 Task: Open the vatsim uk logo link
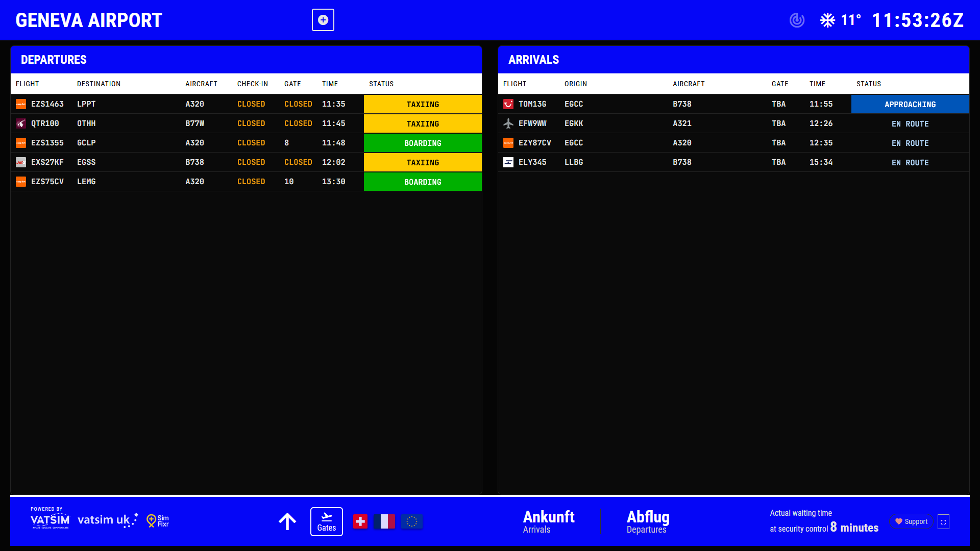pos(107,520)
